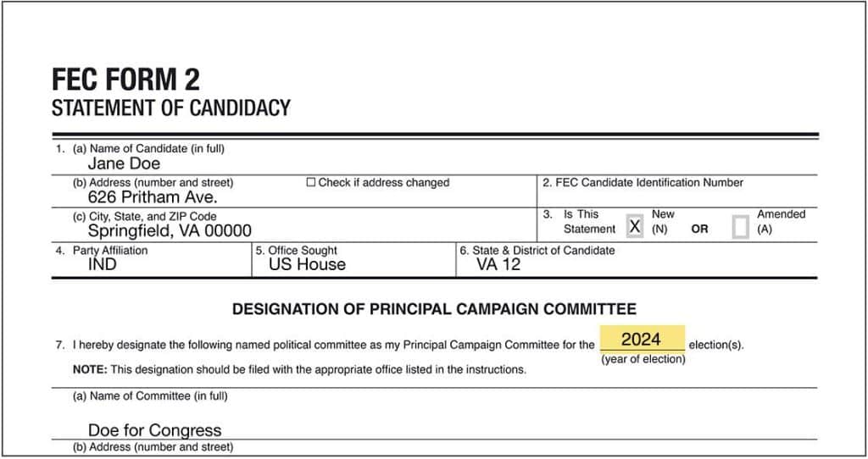Select the 626 Pritham Ave. address field
Screen dimensions: 868x459
294,192
